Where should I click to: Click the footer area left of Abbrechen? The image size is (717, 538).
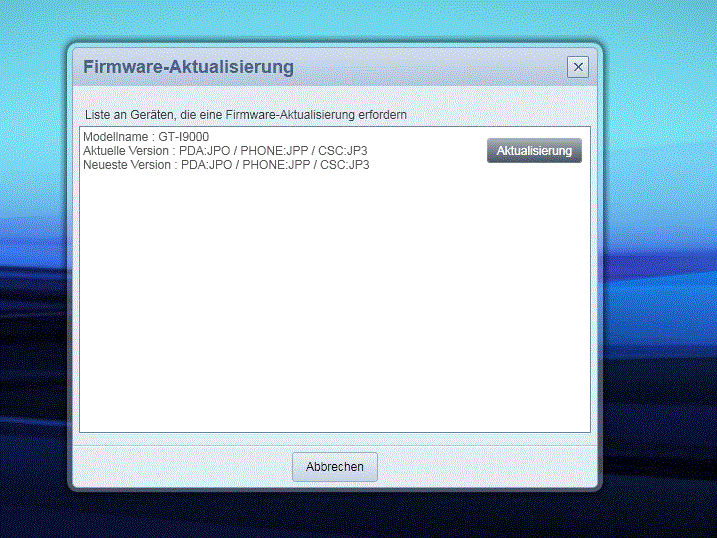pyautogui.click(x=183, y=467)
